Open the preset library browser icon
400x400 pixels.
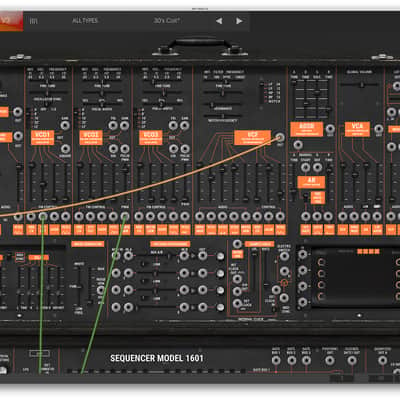[x=33, y=21]
